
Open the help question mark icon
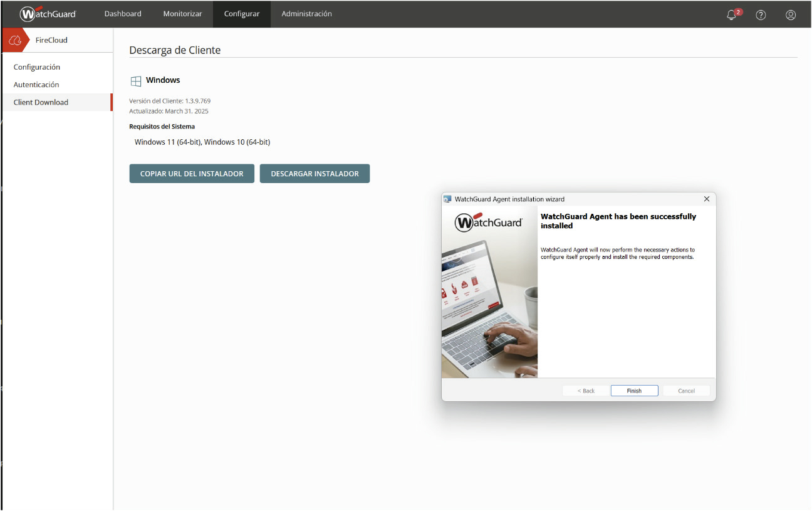point(761,15)
